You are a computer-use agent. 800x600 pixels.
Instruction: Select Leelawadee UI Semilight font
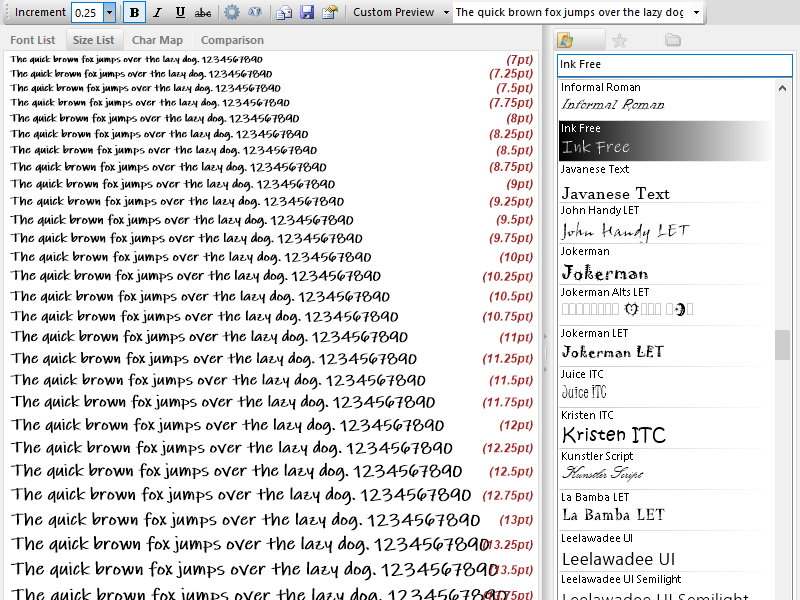coord(666,586)
